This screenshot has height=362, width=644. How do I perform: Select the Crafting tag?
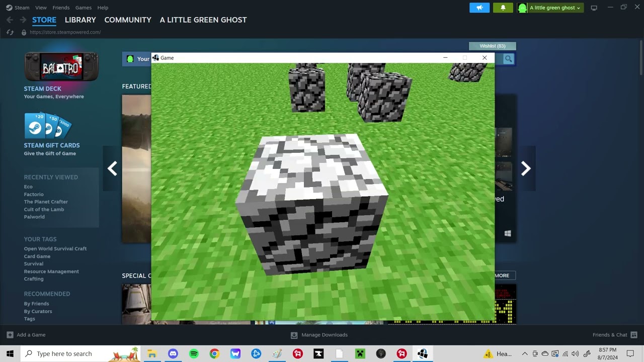coord(34,279)
